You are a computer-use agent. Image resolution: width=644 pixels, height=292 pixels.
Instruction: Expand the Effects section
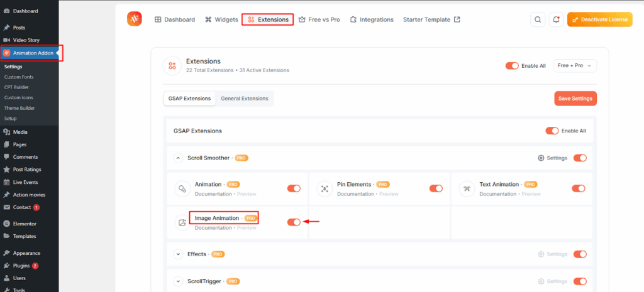click(x=178, y=254)
